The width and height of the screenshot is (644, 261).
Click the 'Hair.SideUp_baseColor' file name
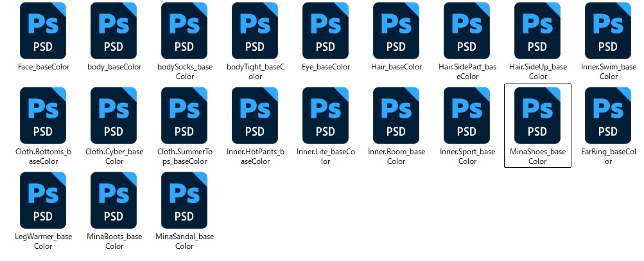tap(538, 71)
